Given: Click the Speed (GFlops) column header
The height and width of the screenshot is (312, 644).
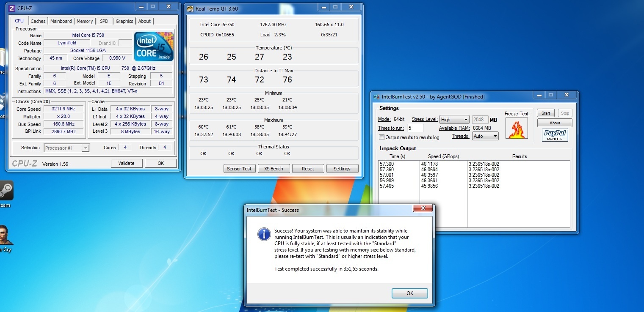Looking at the screenshot, I should (443, 156).
